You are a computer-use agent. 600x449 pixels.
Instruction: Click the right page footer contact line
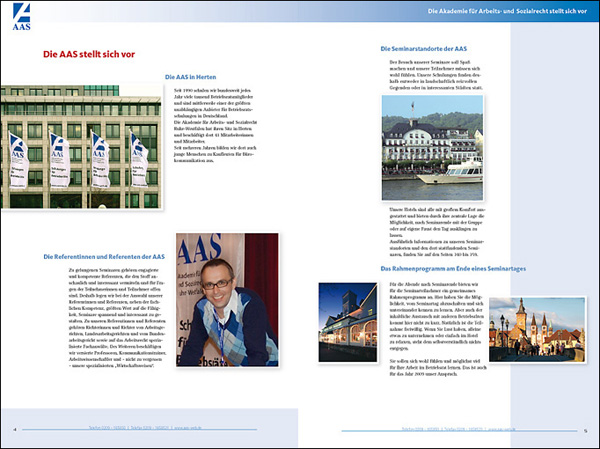pos(459,429)
